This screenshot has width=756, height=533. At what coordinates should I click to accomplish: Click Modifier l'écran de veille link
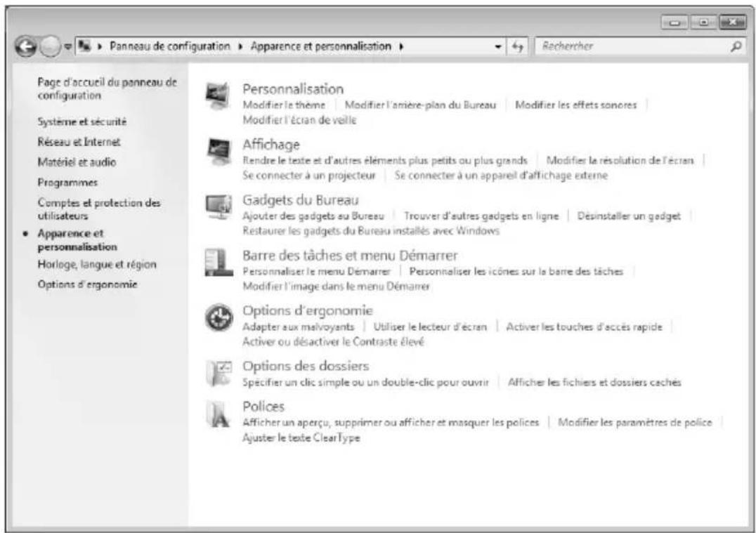[299, 120]
